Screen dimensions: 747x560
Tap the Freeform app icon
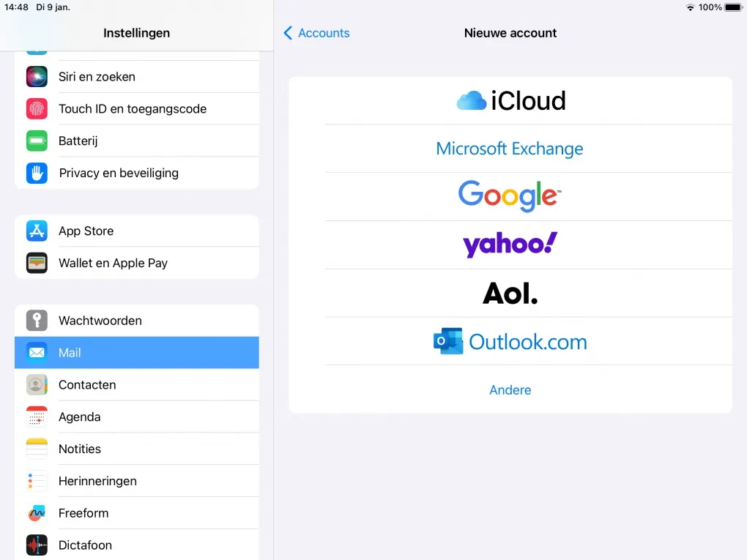37,513
